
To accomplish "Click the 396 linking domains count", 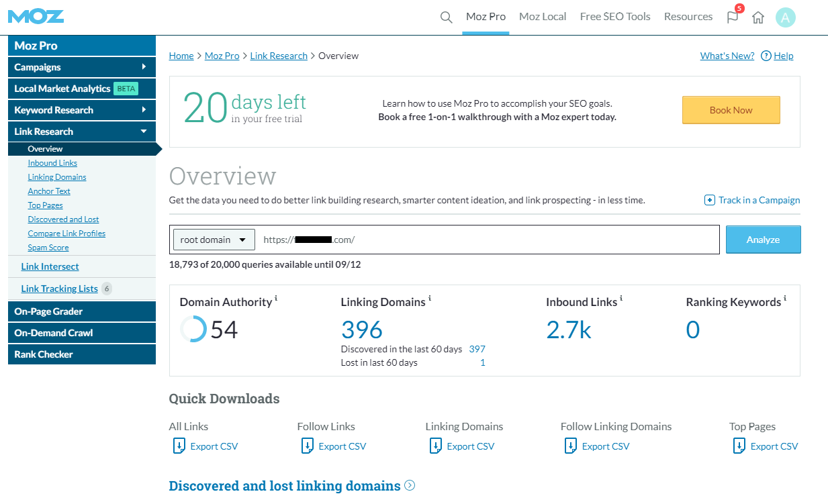I will click(x=362, y=330).
